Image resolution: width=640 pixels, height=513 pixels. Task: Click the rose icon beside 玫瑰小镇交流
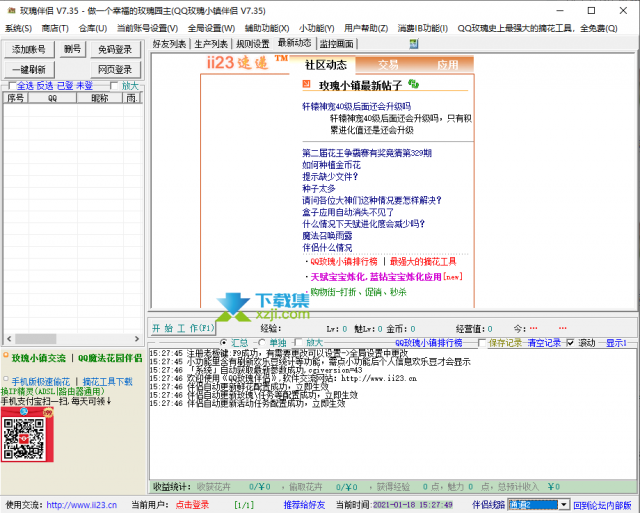click(6, 357)
